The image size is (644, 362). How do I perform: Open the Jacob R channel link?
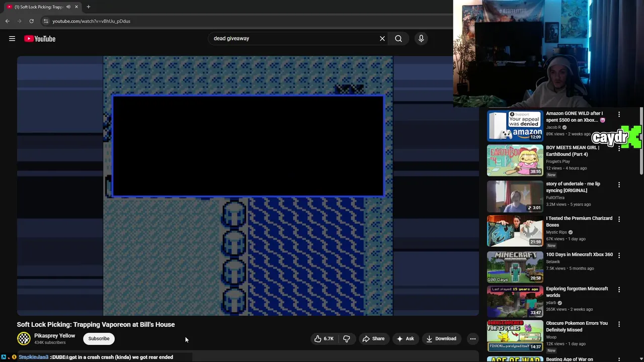[553, 127]
